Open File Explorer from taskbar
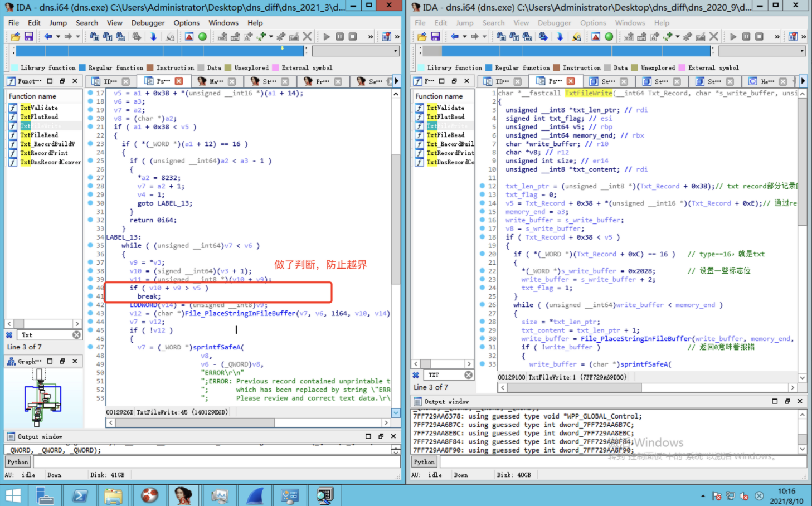The width and height of the screenshot is (812, 506). (x=113, y=495)
